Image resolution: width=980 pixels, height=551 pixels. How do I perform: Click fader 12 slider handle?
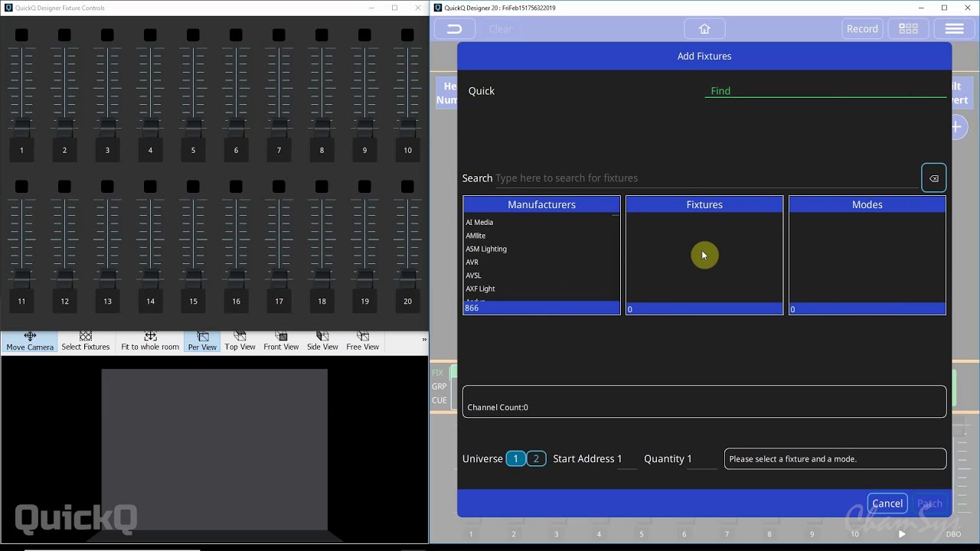tap(64, 279)
